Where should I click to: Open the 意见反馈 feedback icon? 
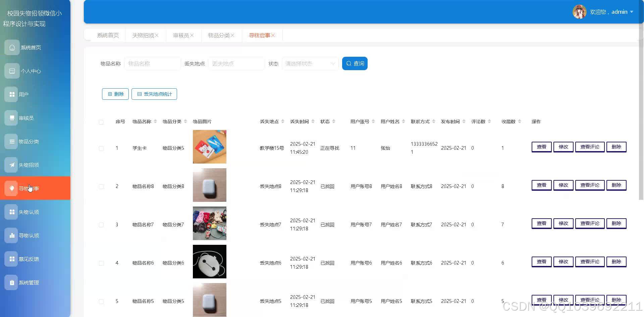click(x=12, y=259)
